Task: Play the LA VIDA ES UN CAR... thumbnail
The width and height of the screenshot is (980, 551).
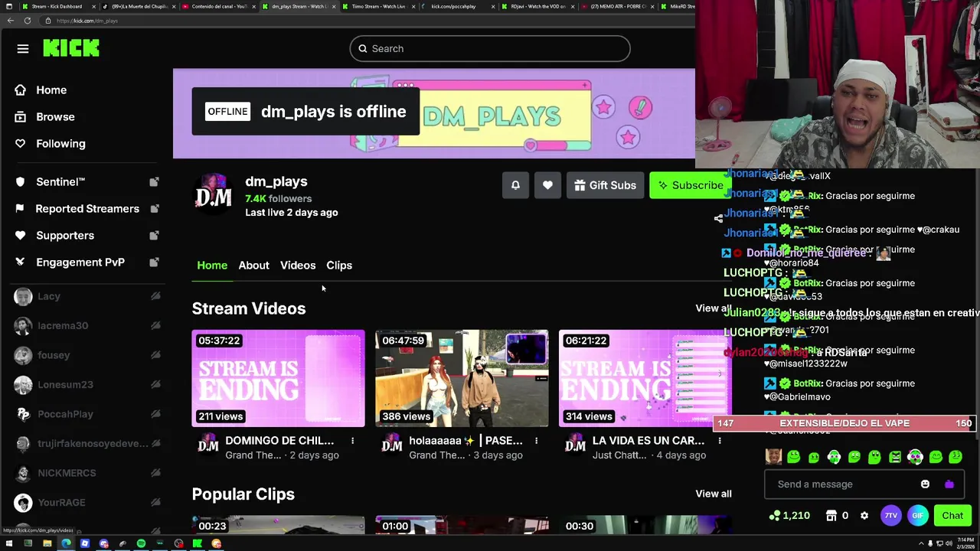Action: (645, 378)
